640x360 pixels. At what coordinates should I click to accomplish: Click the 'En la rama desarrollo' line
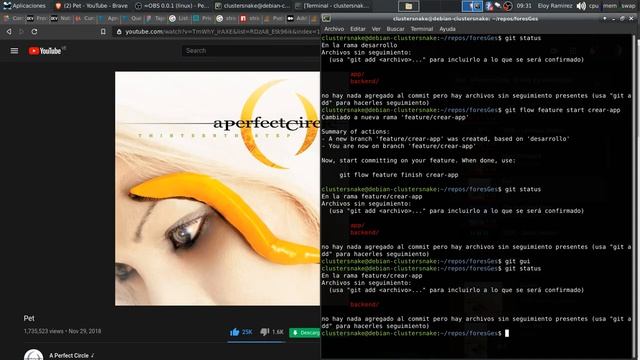click(359, 45)
